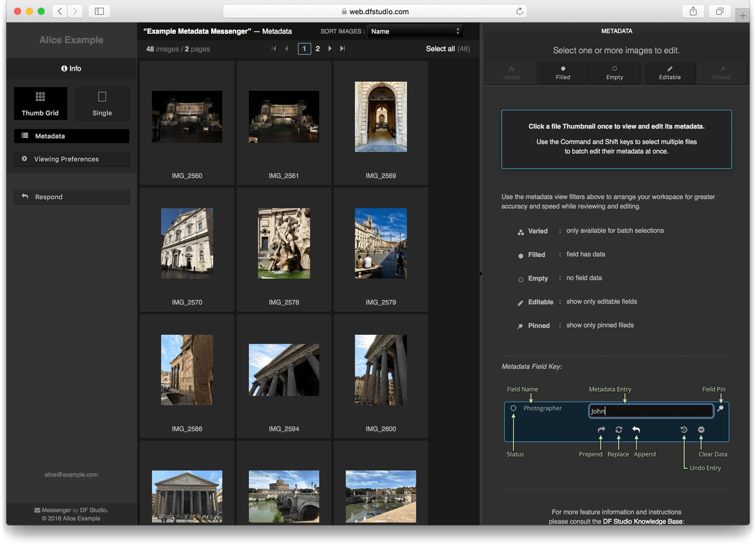Click the Prepend arrow icon

click(601, 430)
